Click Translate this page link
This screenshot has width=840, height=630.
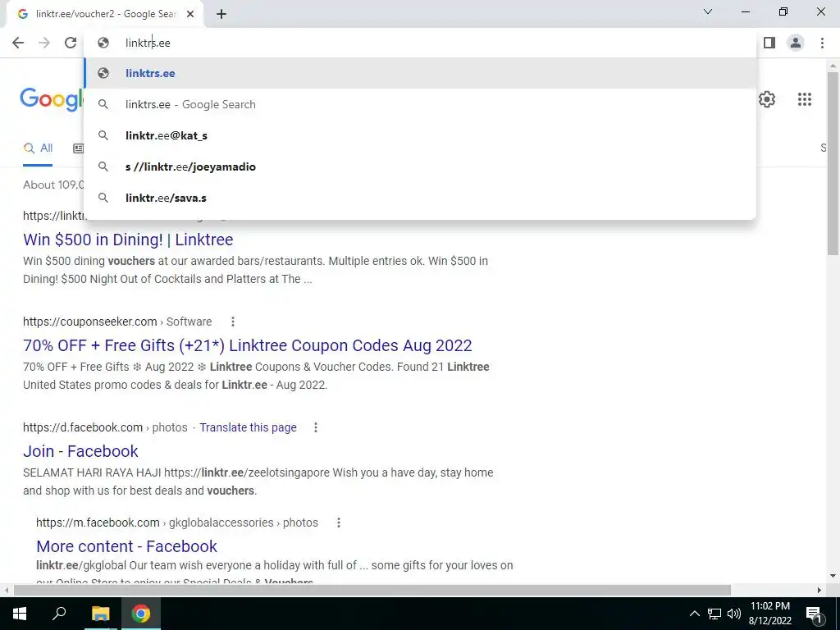248,427
